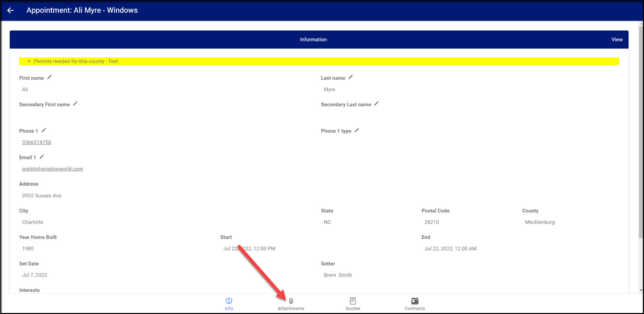The height and width of the screenshot is (314, 644).
Task: Click the 'Information' panel heading
Action: pos(313,40)
